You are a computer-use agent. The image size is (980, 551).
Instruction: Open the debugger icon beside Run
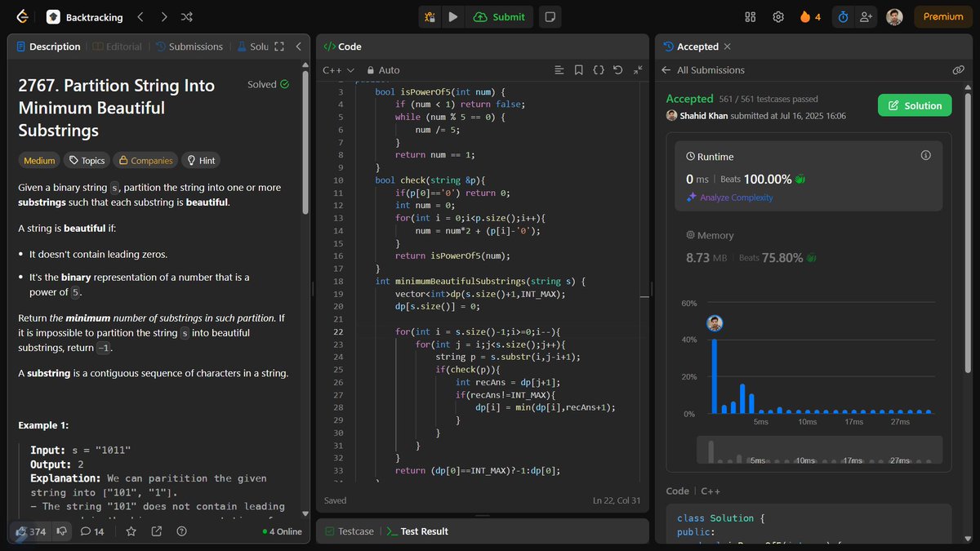pyautogui.click(x=430, y=16)
